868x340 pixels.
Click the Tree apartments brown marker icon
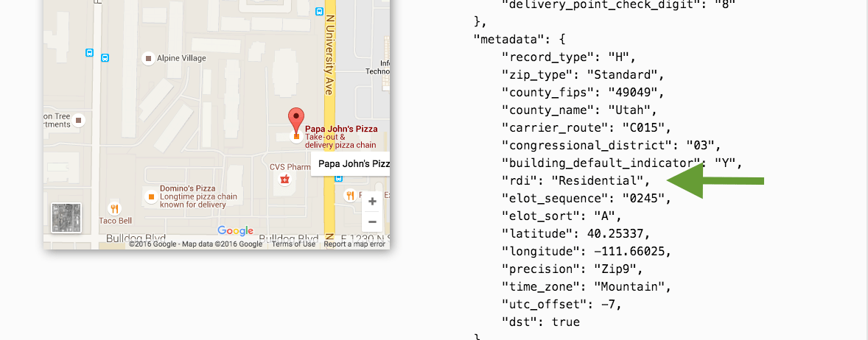[x=79, y=120]
